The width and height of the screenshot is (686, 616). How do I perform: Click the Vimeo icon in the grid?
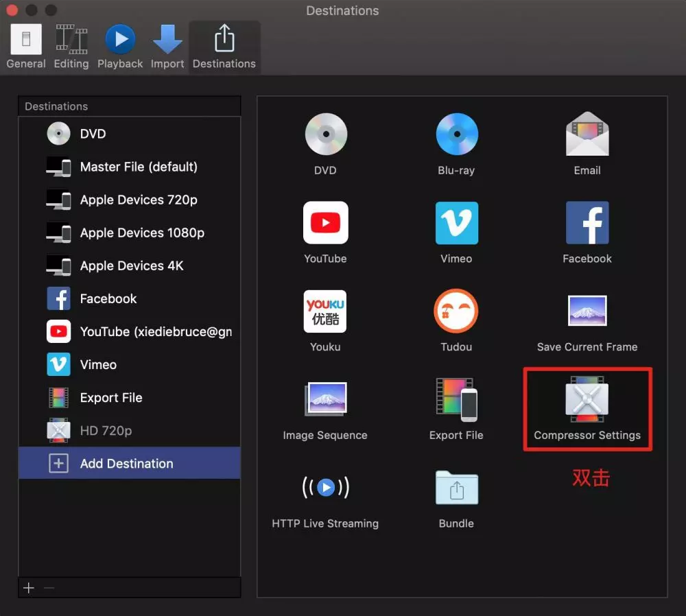point(456,223)
